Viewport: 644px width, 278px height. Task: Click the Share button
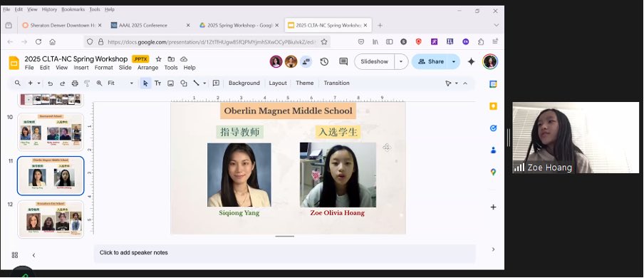point(430,62)
